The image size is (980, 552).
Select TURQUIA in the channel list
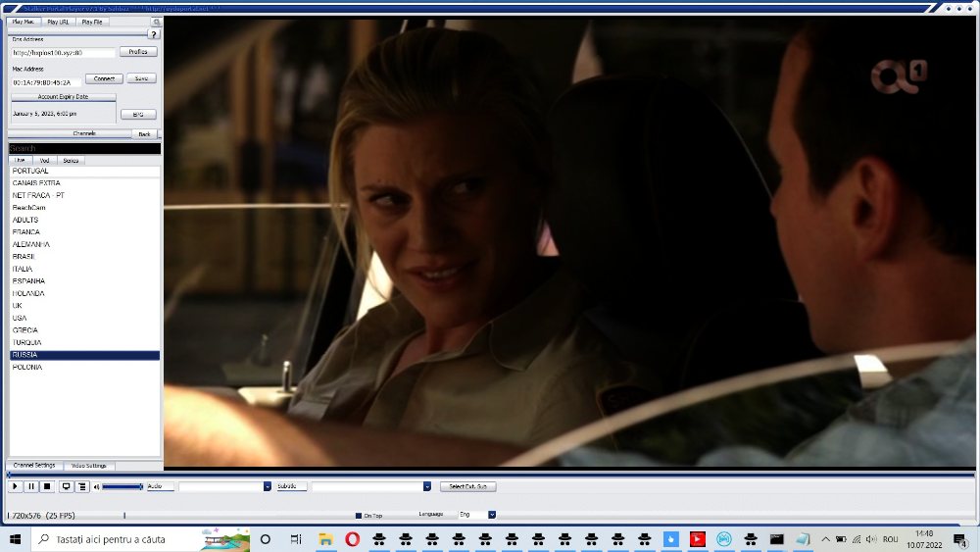click(84, 342)
